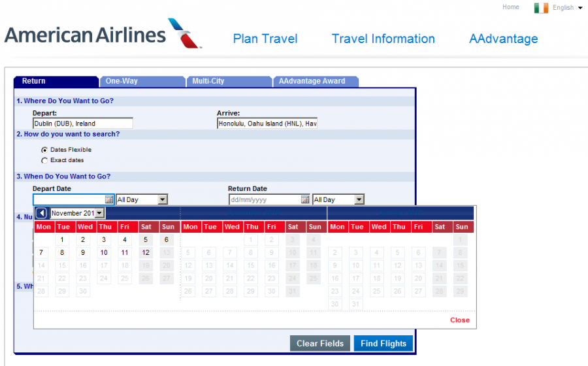Click the Clear Fields button
Screen dimensions: 588x366
tap(319, 343)
